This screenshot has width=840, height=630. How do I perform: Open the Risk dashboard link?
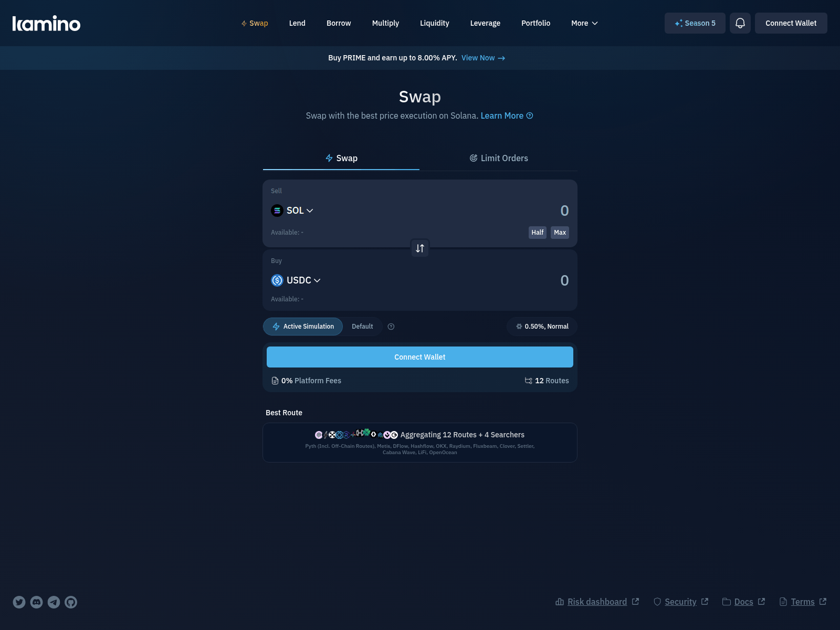(x=597, y=602)
